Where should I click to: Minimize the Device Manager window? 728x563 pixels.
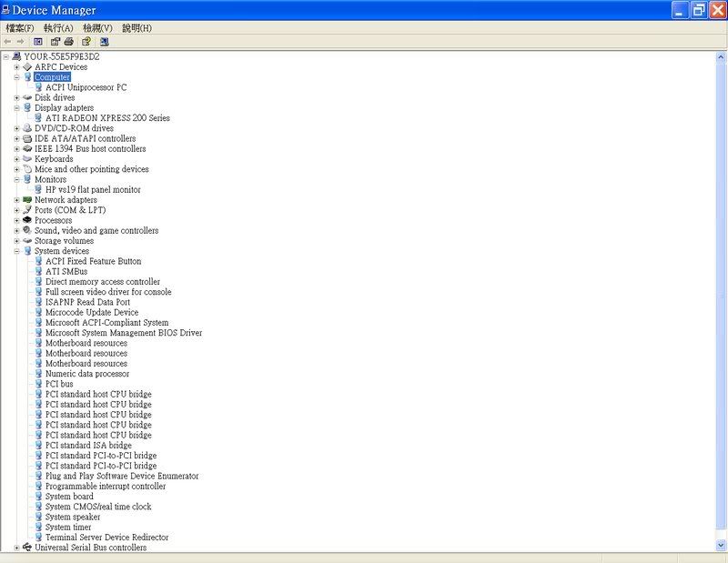point(680,10)
